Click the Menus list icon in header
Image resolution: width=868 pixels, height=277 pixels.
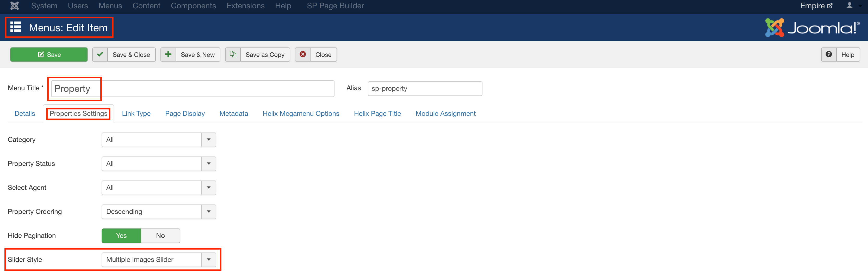pyautogui.click(x=16, y=27)
